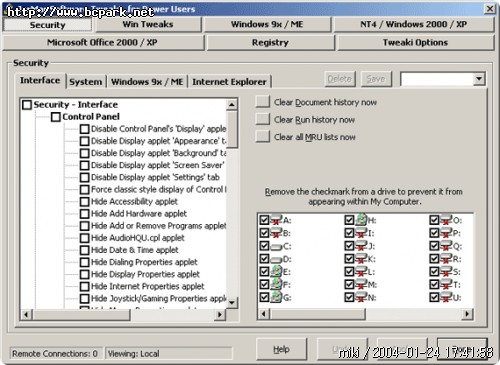Click the R: drive icon
The image size is (500, 365).
[x=446, y=259]
